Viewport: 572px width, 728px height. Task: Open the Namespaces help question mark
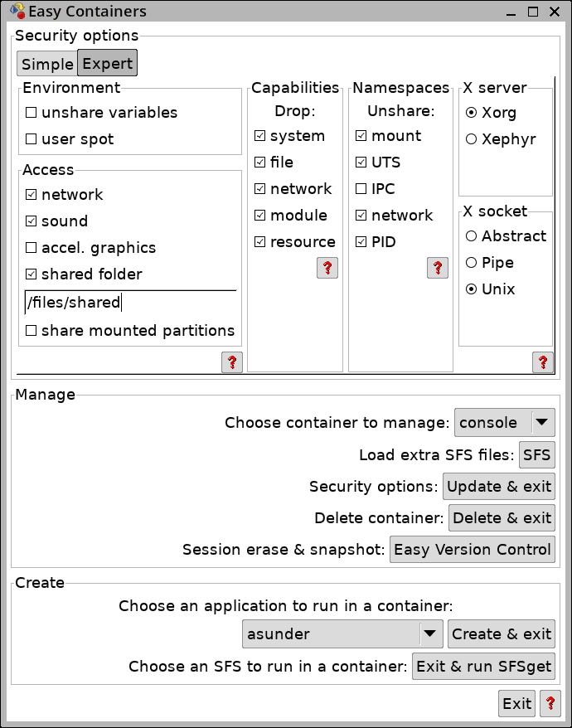coord(438,268)
